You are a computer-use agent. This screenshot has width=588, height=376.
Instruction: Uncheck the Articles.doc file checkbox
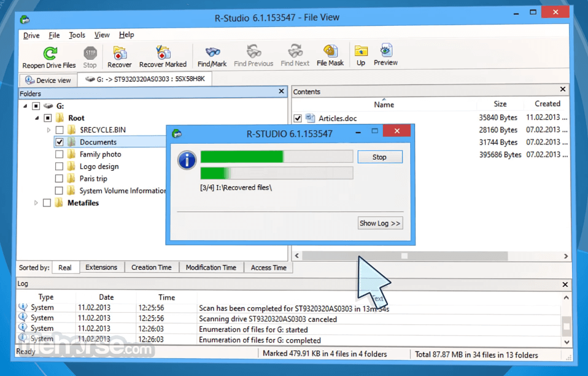[x=298, y=119]
